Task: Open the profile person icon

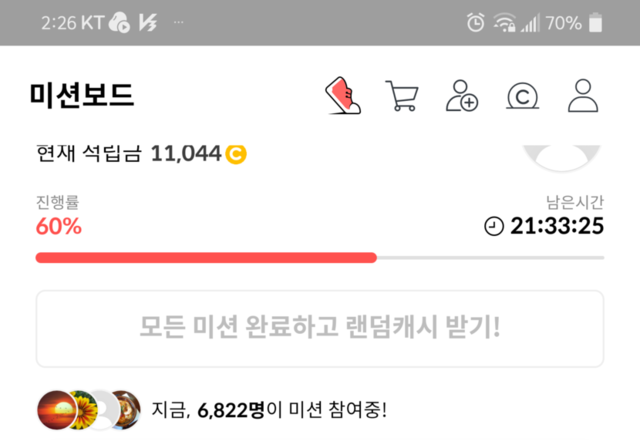Action: [x=583, y=96]
